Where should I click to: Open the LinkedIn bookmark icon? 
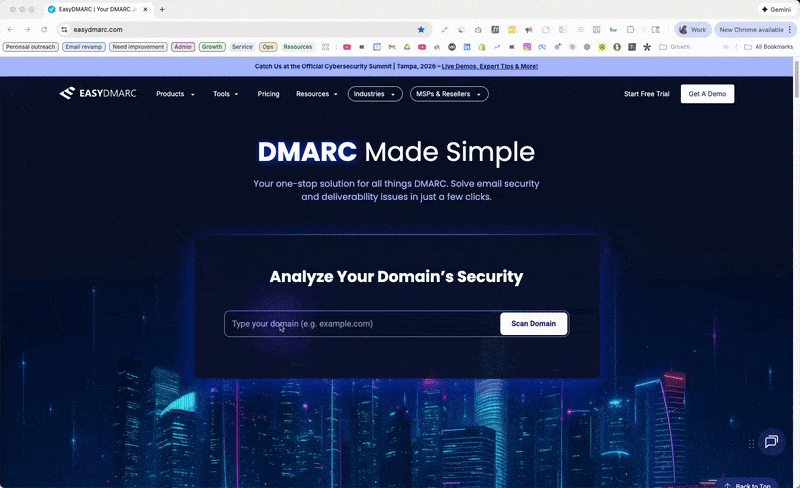[467, 47]
